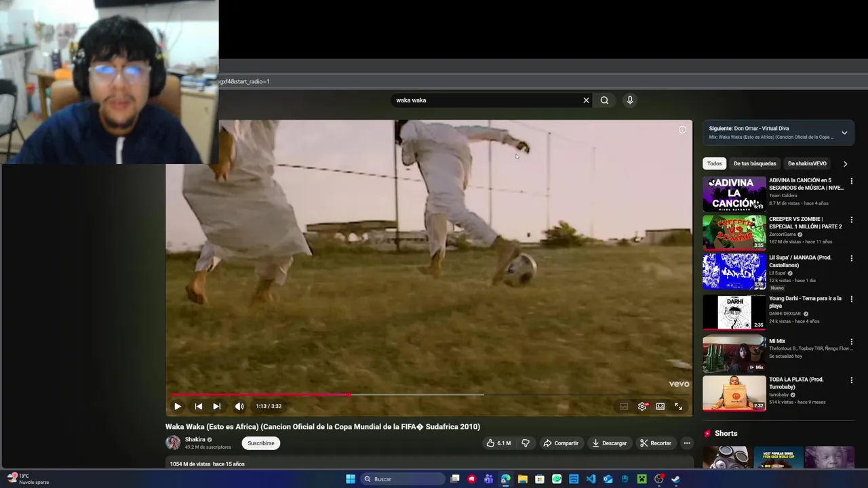This screenshot has height=488, width=868.
Task: Play the Waka Waka video
Action: point(177,406)
